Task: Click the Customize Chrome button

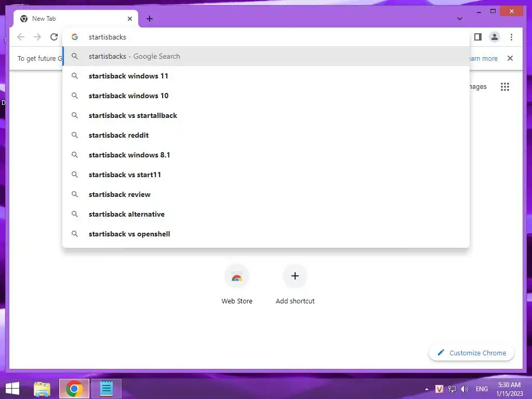Action: [x=471, y=353]
